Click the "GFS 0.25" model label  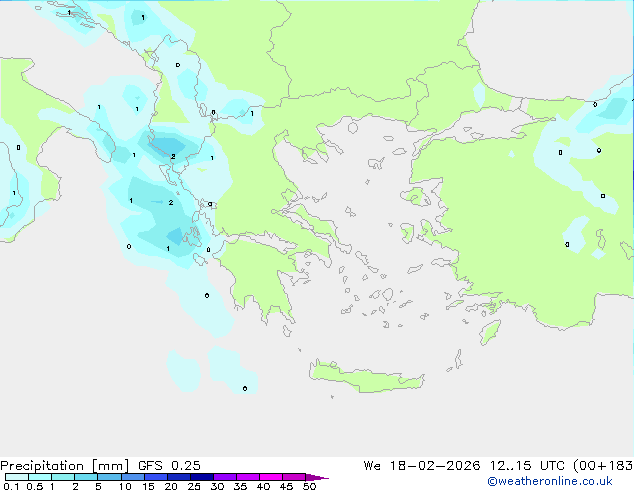[x=169, y=466]
